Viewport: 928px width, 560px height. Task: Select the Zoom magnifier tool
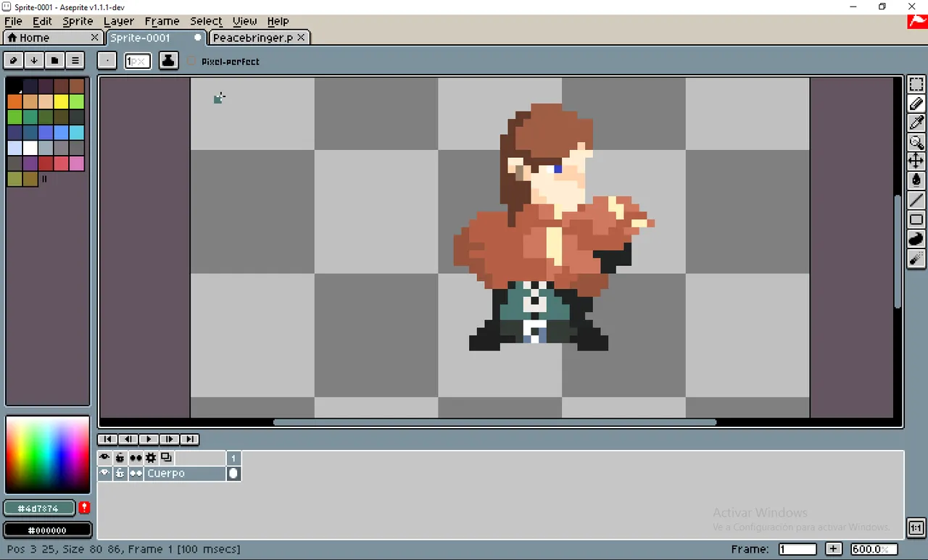[x=916, y=142]
